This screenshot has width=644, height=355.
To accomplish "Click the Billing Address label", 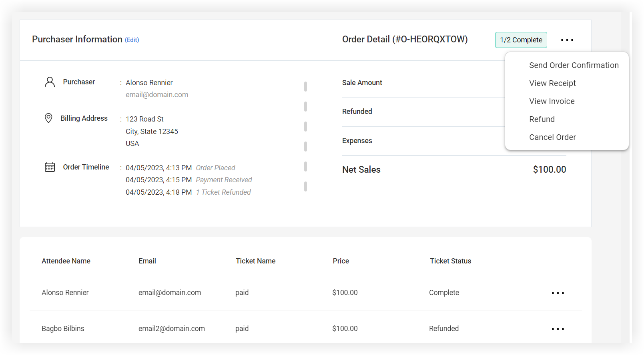I will (x=84, y=118).
